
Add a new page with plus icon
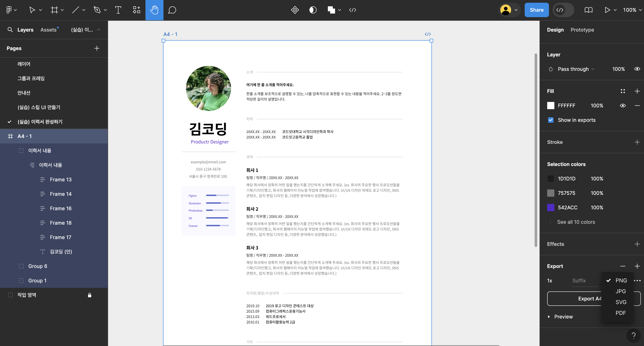97,48
